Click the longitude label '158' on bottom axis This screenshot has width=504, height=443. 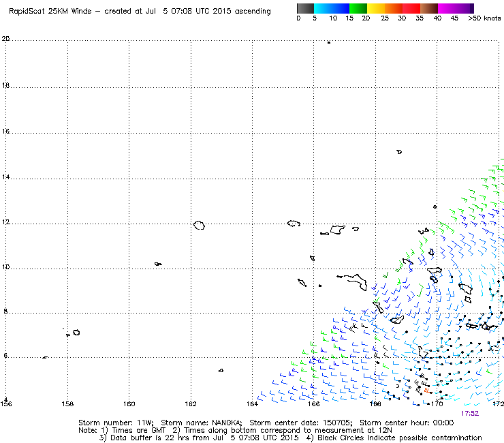67,404
